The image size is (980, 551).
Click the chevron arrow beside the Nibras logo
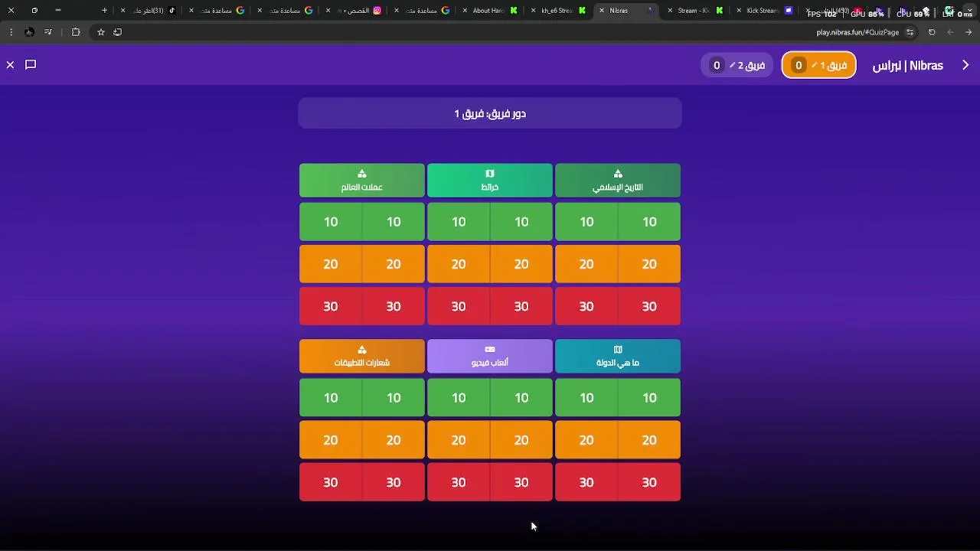[965, 65]
